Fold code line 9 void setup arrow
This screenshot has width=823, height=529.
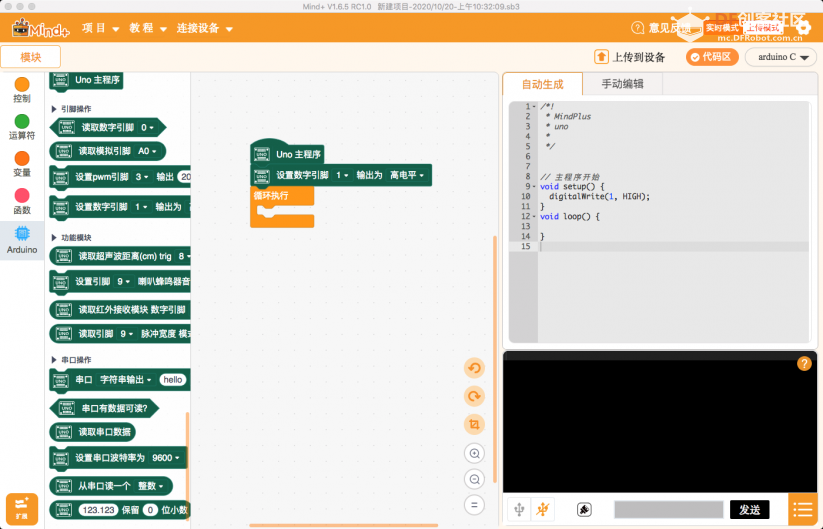[534, 187]
